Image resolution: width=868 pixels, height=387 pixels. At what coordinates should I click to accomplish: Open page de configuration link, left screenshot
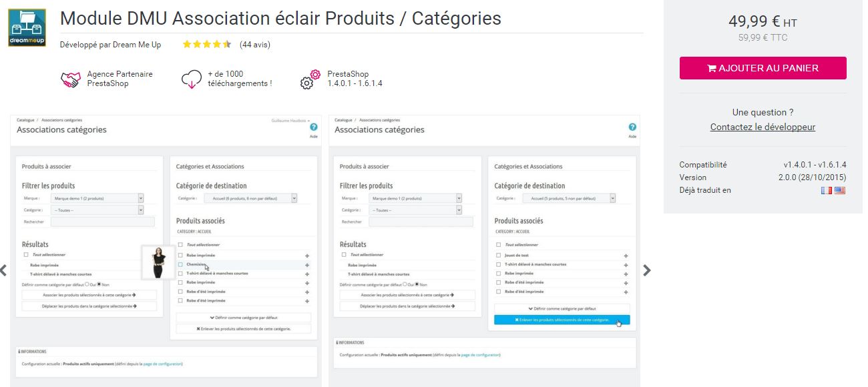(x=162, y=364)
